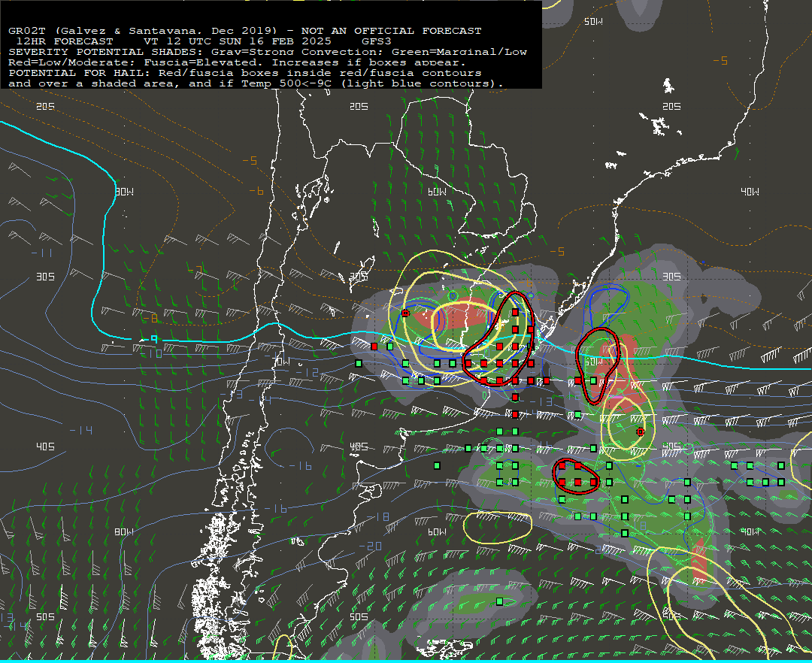Image resolution: width=812 pixels, height=663 pixels.
Task: Click the orange '-6' contour label
Action: pos(256,191)
